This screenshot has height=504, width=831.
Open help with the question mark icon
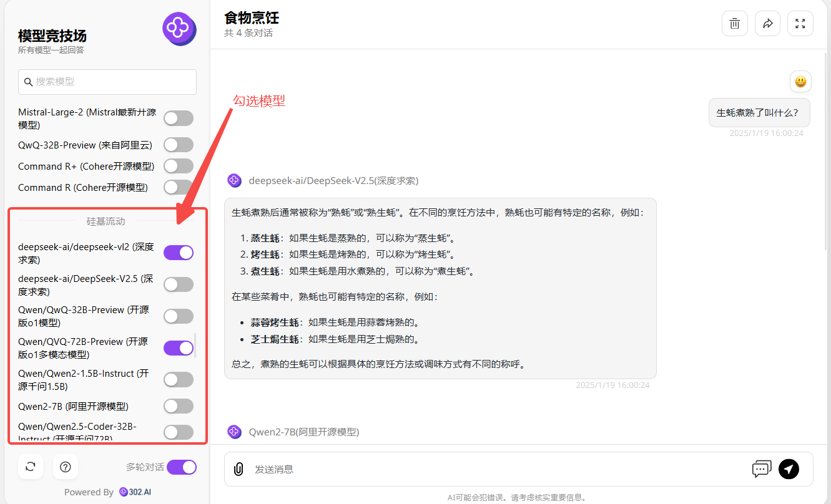(66, 466)
